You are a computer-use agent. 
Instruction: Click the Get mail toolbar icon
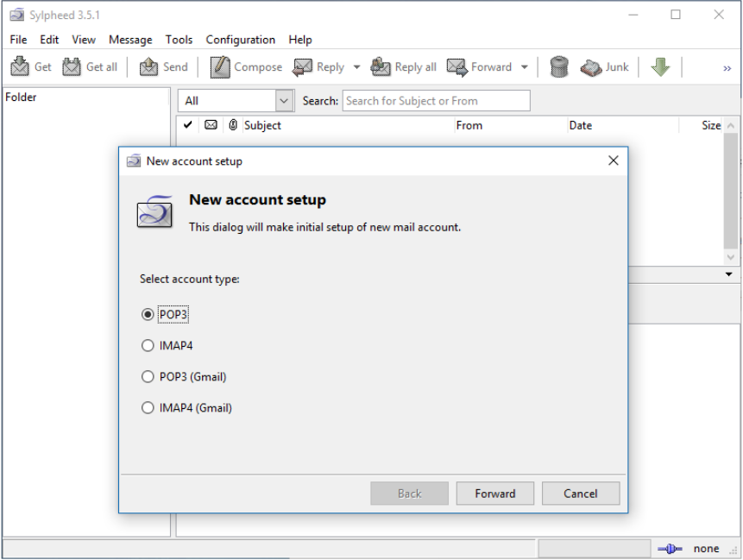pos(20,66)
